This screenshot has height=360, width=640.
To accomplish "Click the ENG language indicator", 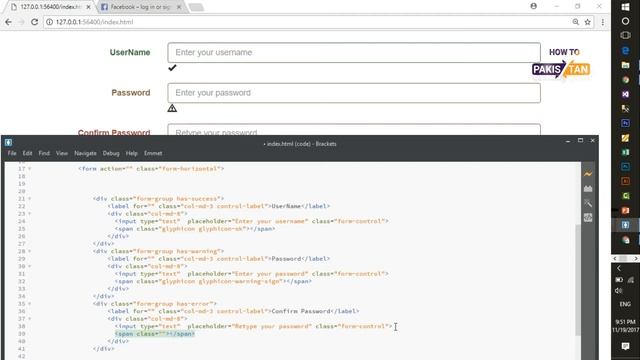I will (625, 304).
